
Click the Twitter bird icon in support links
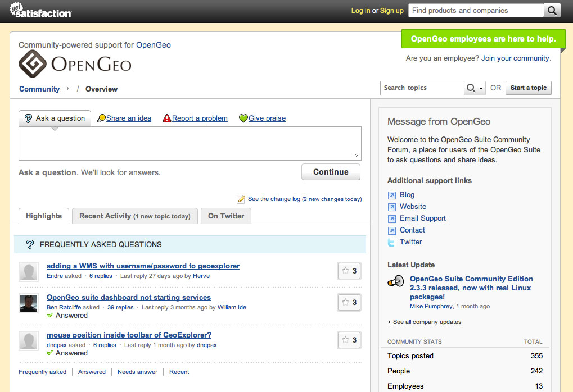coord(392,242)
